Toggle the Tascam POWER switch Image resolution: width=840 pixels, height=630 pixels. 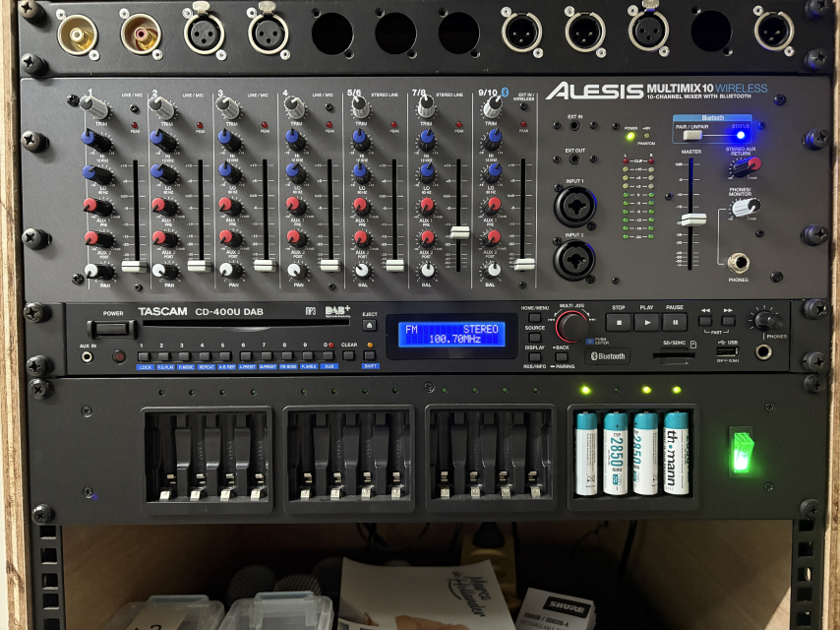[112, 328]
